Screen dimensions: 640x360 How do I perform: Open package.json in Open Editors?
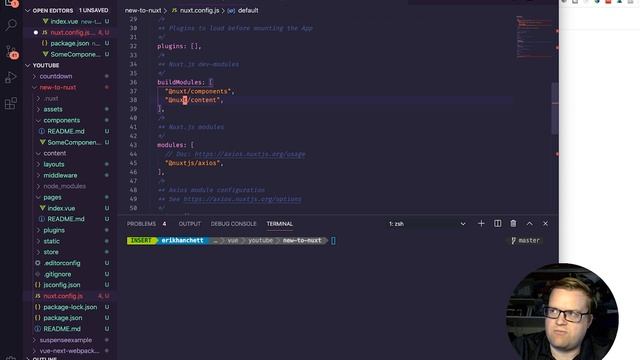coord(70,43)
